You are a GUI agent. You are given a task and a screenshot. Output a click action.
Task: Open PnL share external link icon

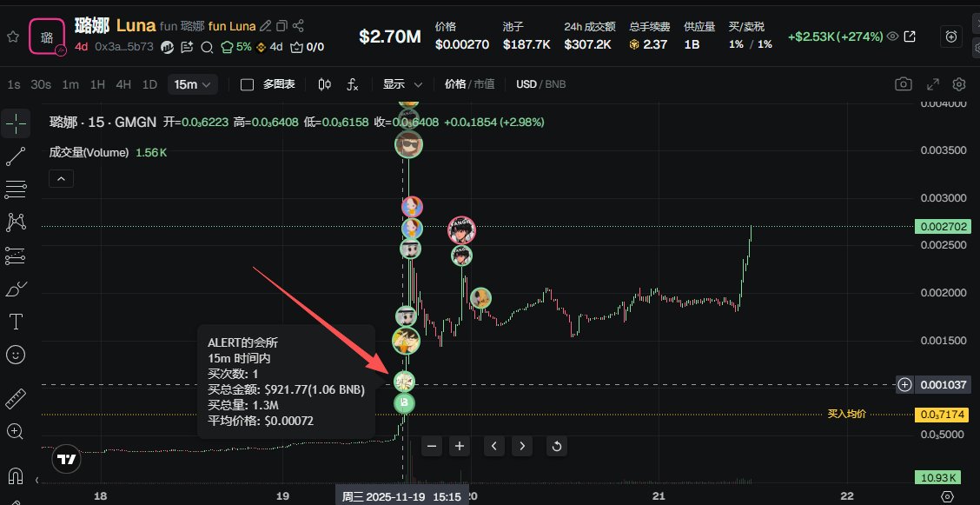(x=910, y=37)
